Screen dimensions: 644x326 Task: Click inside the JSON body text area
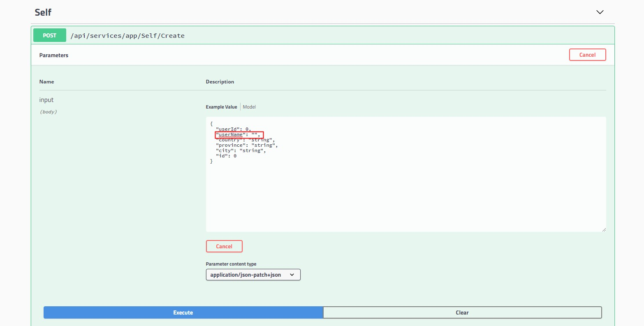coord(406,174)
